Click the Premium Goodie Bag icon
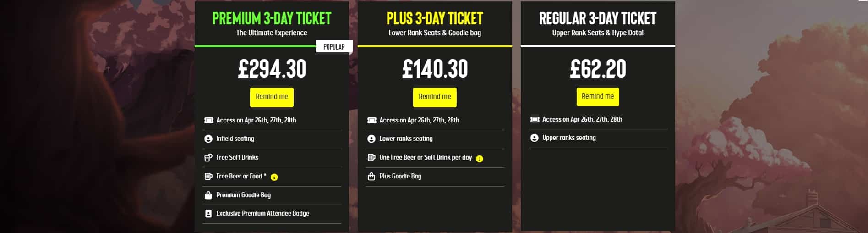Image resolution: width=868 pixels, height=233 pixels. point(208,195)
